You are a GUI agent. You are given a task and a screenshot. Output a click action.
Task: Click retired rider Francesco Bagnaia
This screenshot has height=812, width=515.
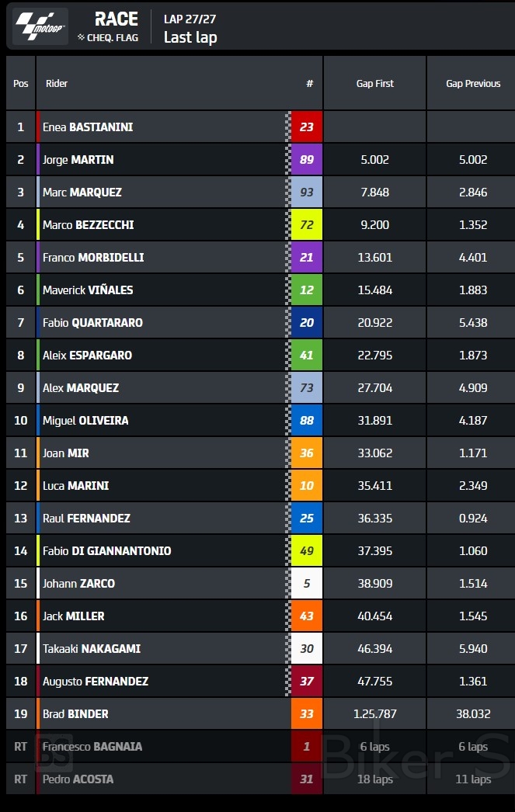click(x=92, y=747)
